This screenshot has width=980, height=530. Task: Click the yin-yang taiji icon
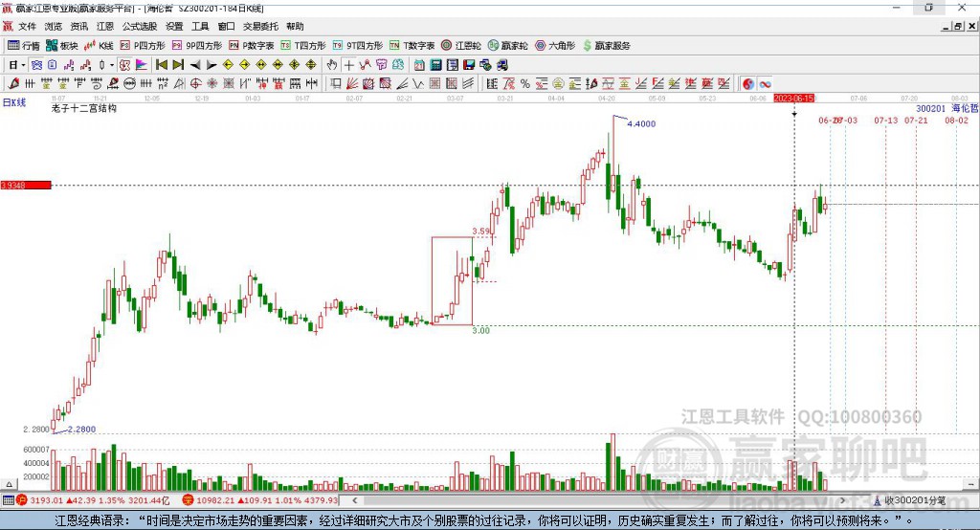point(748,84)
